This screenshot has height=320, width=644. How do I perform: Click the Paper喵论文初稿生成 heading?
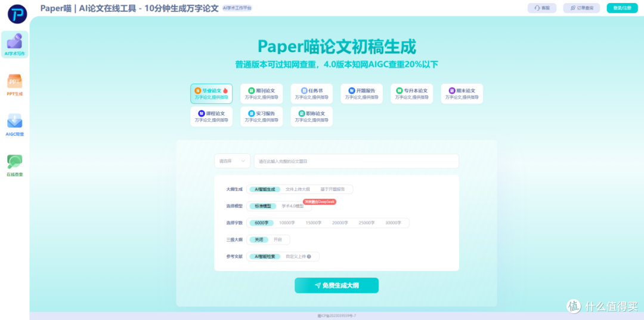pos(337,47)
